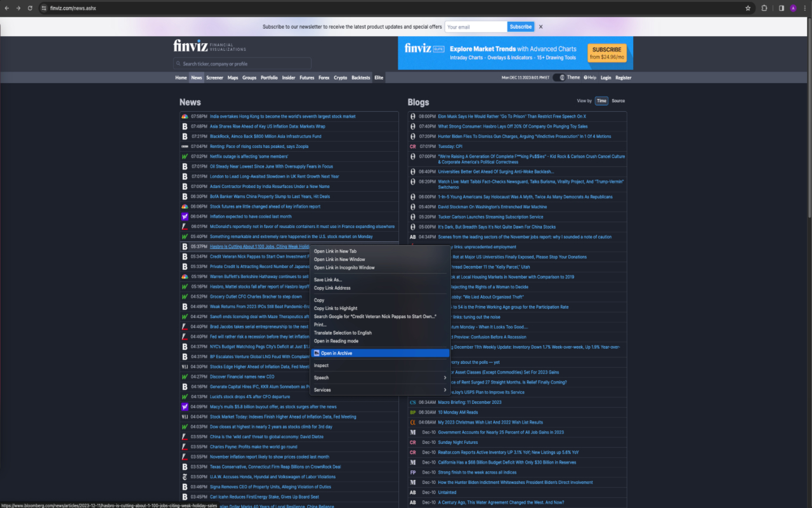The image size is (812, 508).
Task: Switch to the Screener tab
Action: [214, 77]
